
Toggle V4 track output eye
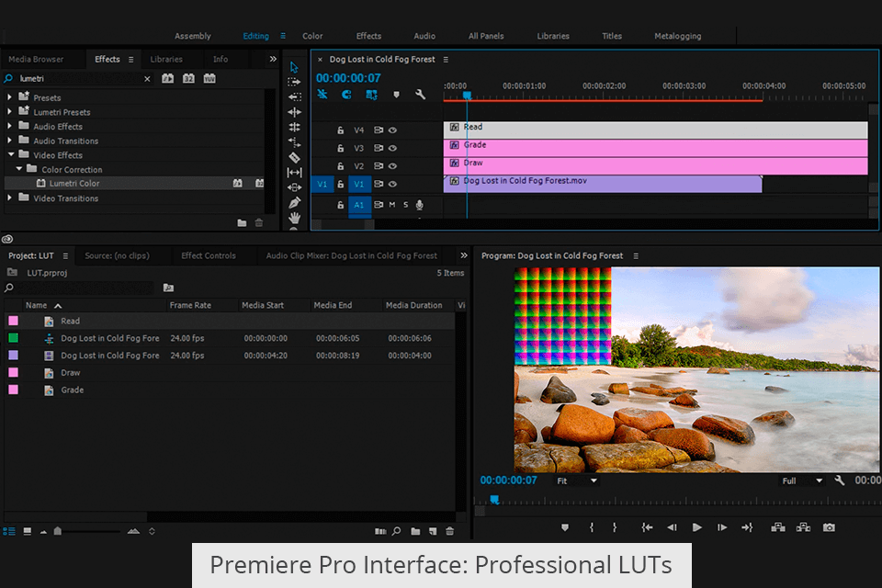392,130
